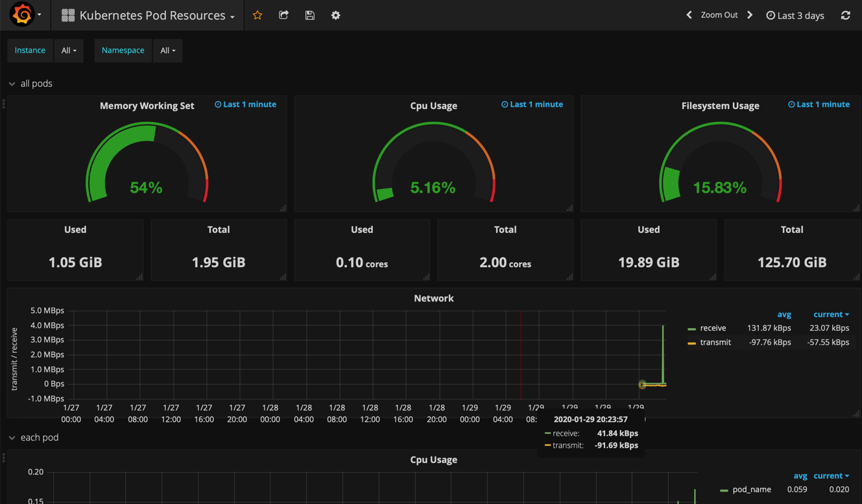Screen dimensions: 862x504
Task: Toggle the pod_name series in legend
Action: 752,490
